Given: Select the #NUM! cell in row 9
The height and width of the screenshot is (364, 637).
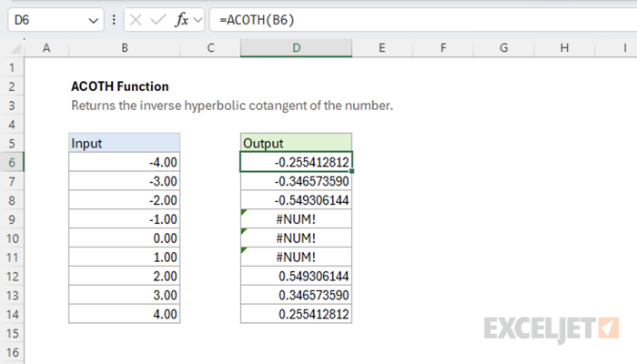Looking at the screenshot, I should click(x=296, y=219).
